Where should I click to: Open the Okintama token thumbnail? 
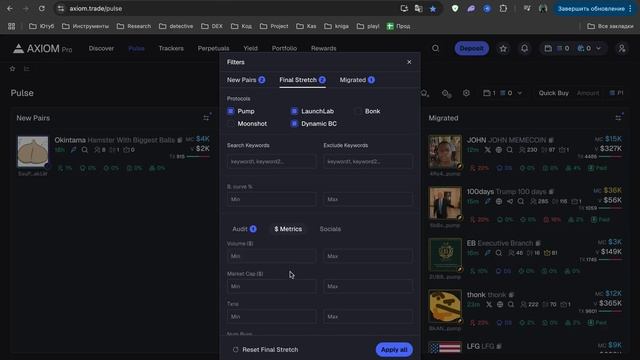[33, 152]
